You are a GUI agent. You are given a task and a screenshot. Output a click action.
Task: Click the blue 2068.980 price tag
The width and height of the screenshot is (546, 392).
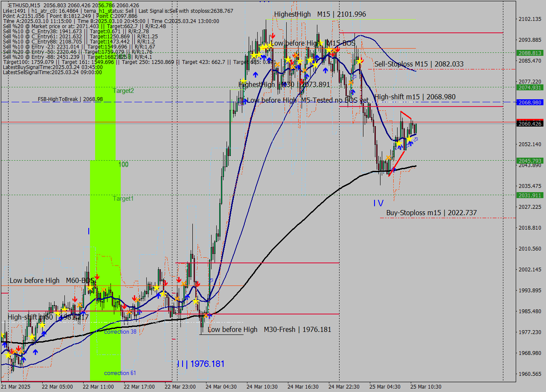[530, 102]
